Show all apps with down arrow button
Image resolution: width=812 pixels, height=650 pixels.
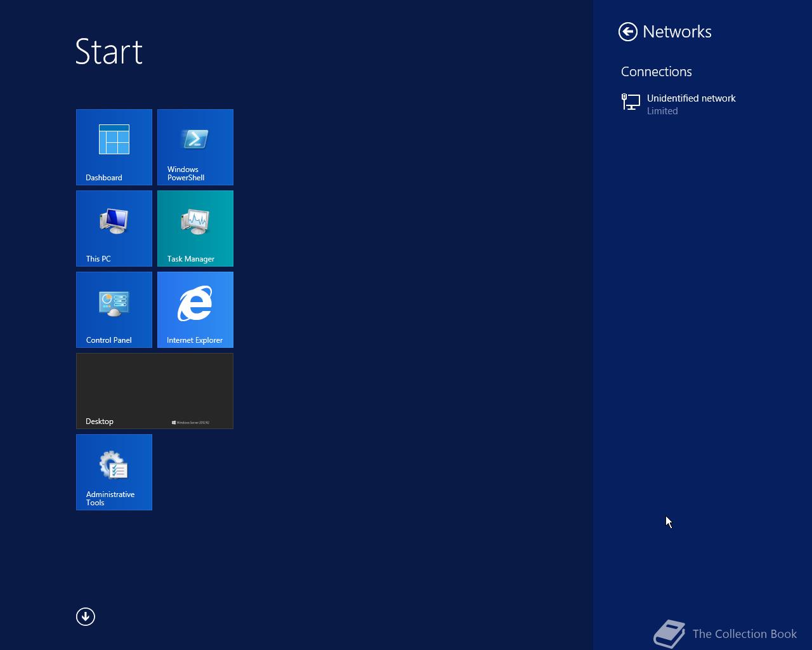coord(86,616)
